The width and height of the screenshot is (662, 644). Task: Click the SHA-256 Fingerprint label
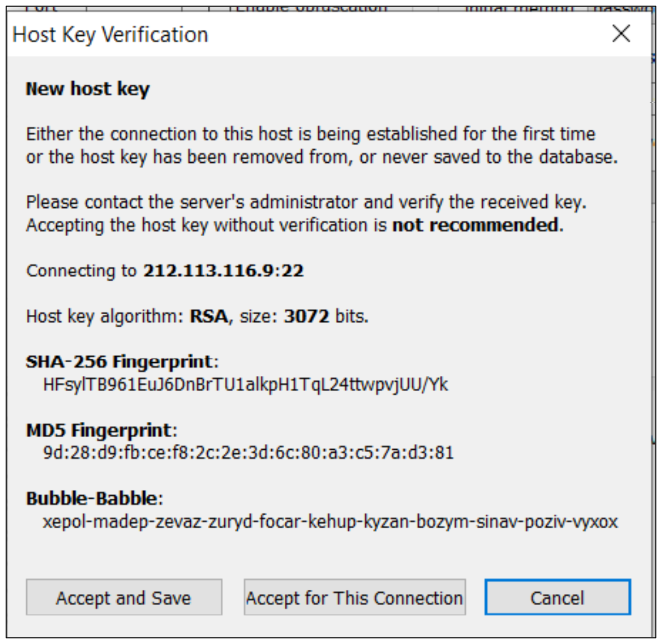tap(119, 362)
